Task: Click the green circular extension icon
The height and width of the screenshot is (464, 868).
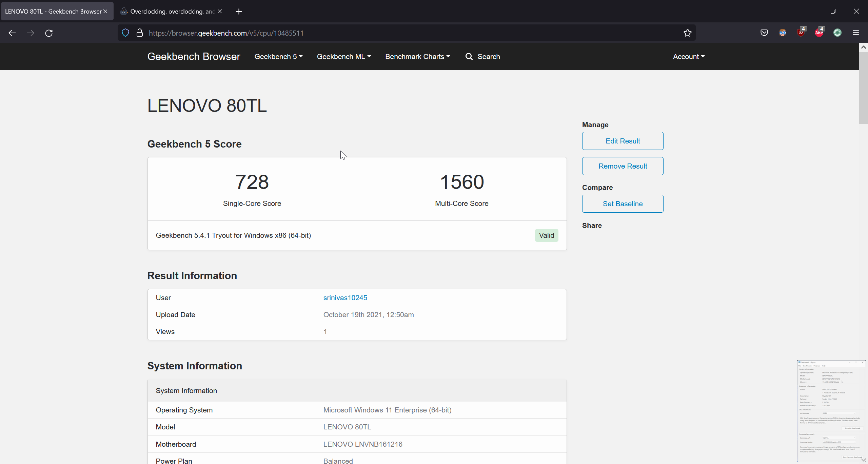Action: [x=837, y=33]
